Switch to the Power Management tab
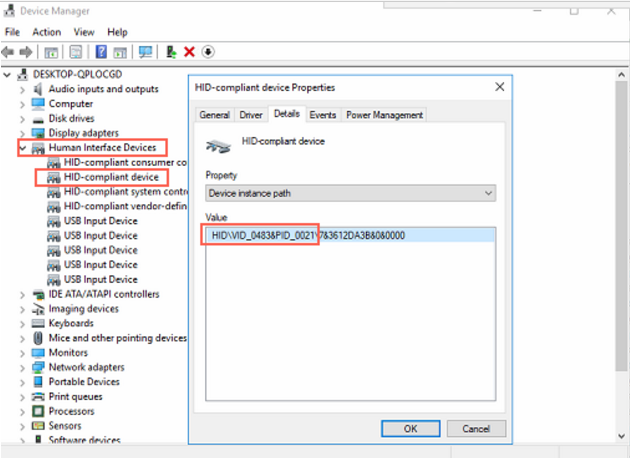Screen dimensions: 630x458 [x=384, y=115]
